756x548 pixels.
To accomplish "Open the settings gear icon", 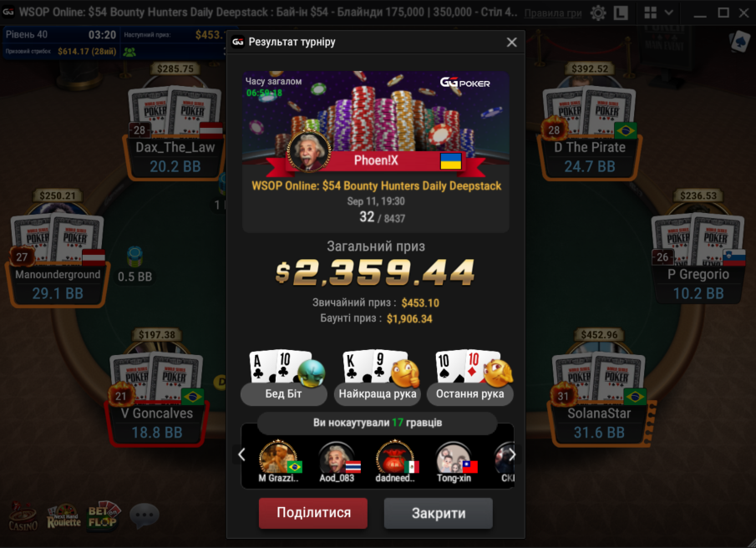I will (x=598, y=13).
